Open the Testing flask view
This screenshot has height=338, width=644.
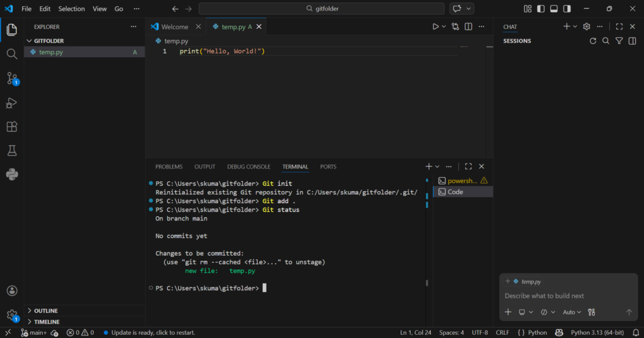[11, 150]
